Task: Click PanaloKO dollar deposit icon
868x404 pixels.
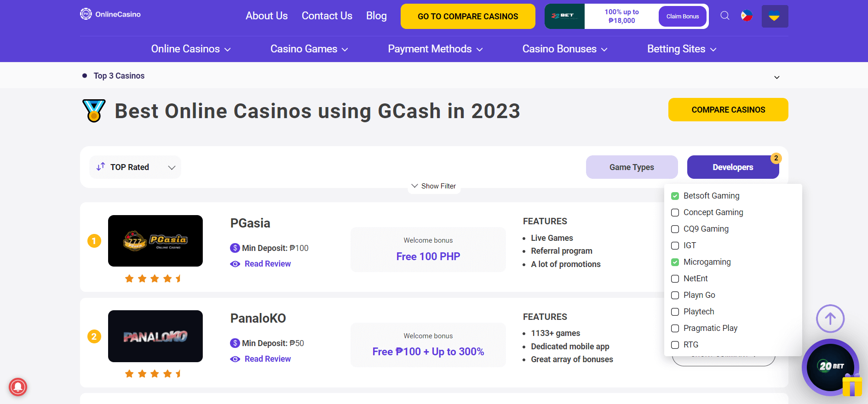Action: [235, 343]
